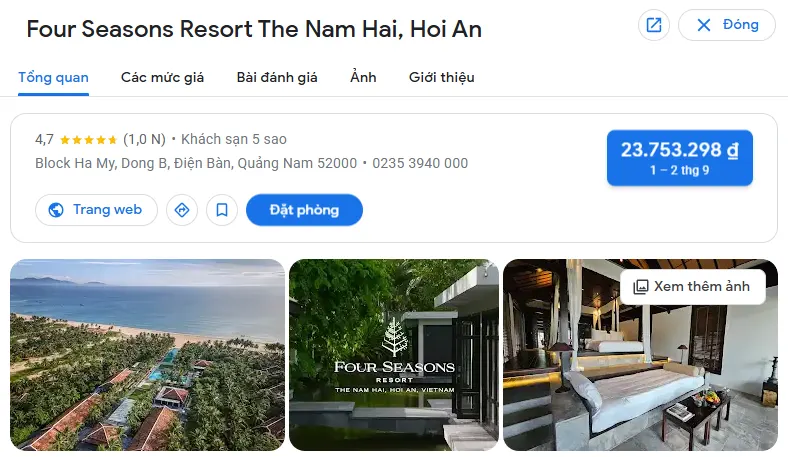The image size is (788, 457).
Task: Click the Đặt phòng button
Action: point(304,210)
